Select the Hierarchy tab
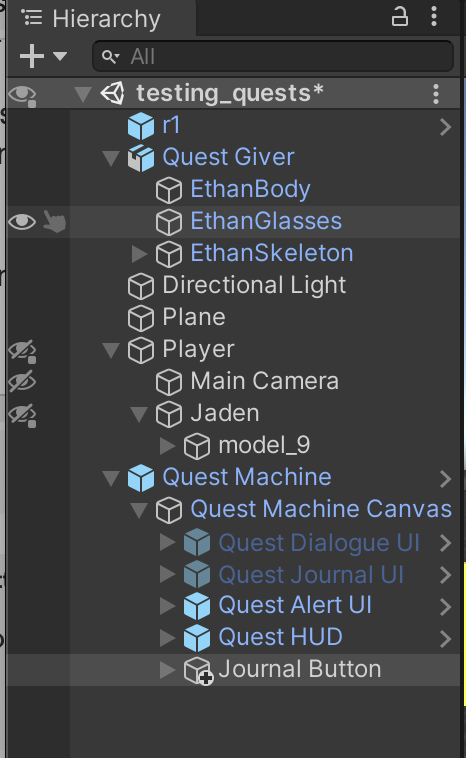This screenshot has width=466, height=758. click(92, 18)
